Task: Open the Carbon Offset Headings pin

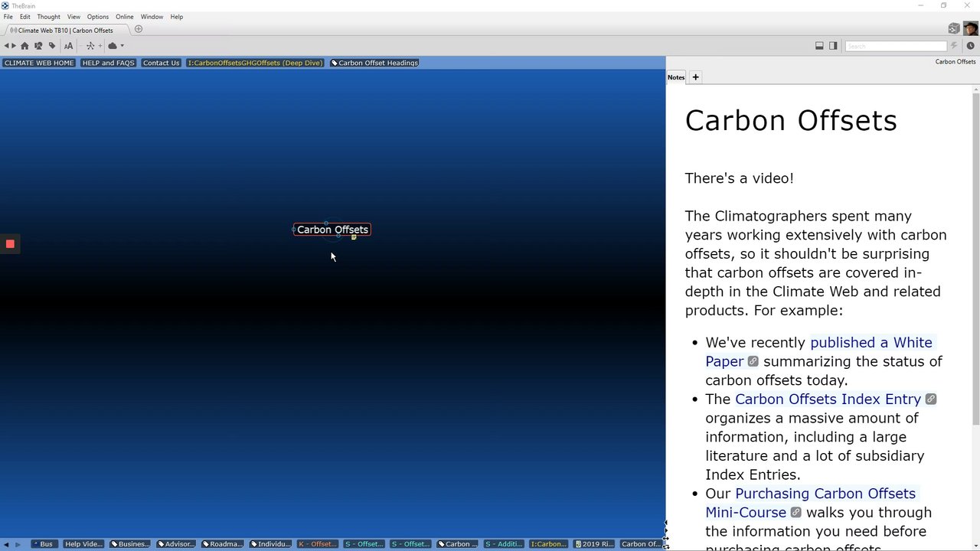Action: (374, 63)
